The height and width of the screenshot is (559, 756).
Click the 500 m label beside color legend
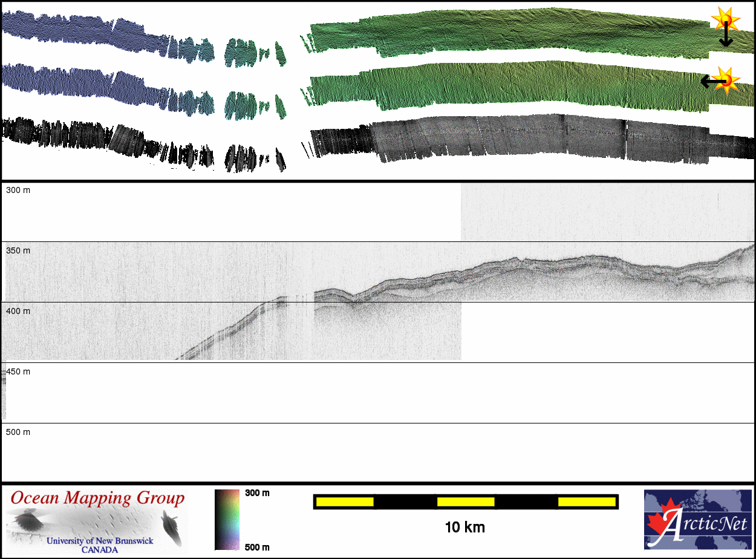coord(257,547)
